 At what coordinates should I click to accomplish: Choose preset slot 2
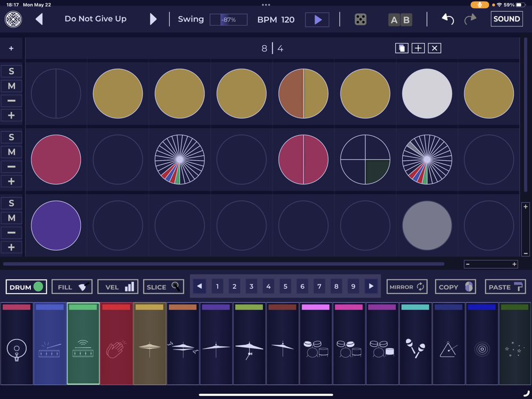[x=235, y=286]
